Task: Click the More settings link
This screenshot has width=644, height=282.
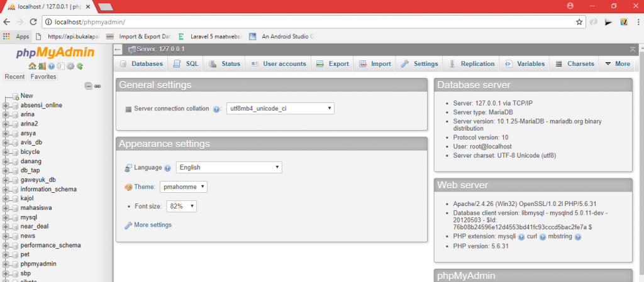Action: click(x=152, y=225)
